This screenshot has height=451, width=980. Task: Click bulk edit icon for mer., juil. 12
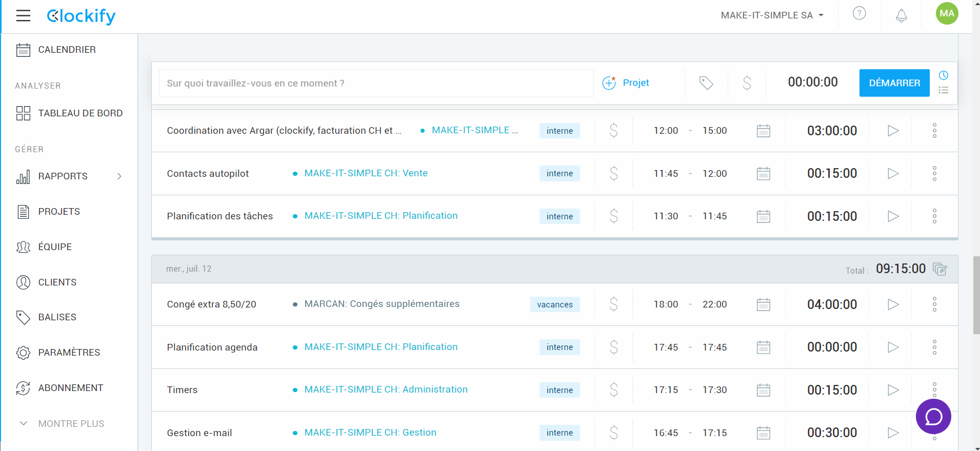(939, 269)
